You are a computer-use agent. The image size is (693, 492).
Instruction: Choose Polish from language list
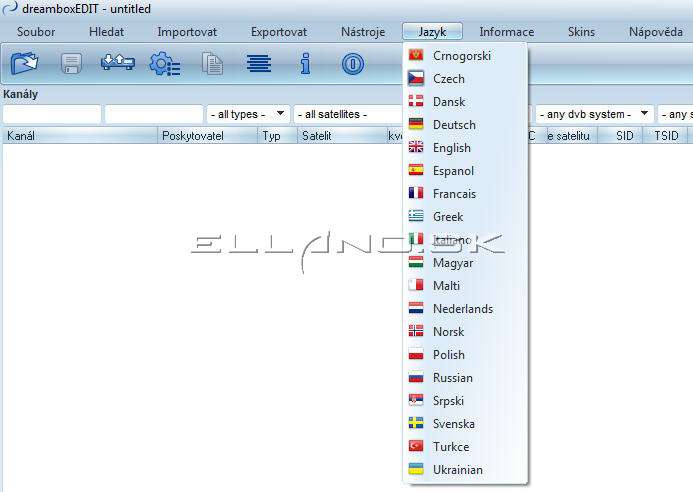[465, 355]
